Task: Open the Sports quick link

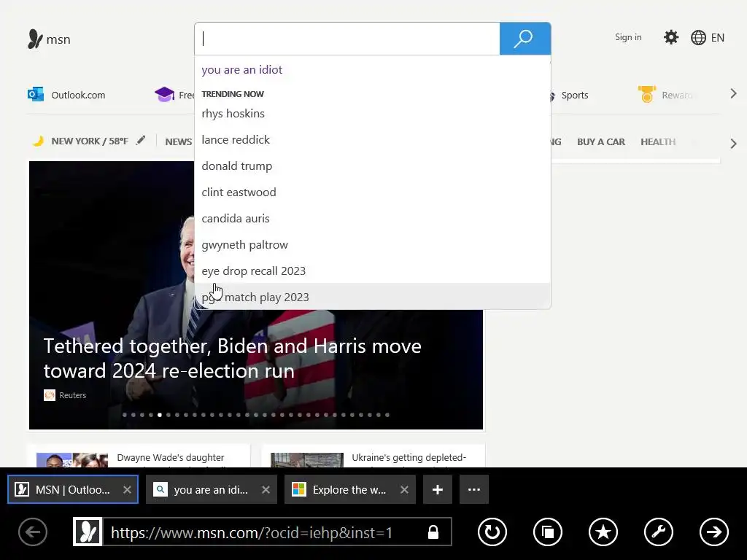Action: (575, 95)
